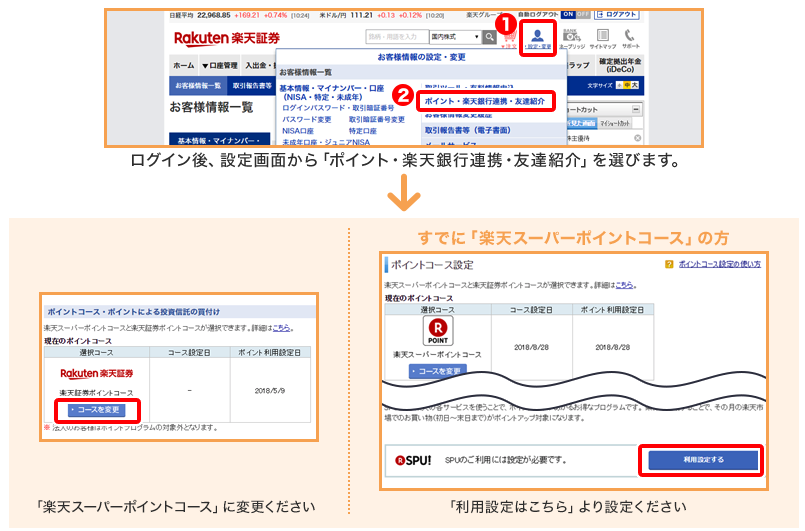
Task: Open the 入出金 tab
Action: (258, 66)
